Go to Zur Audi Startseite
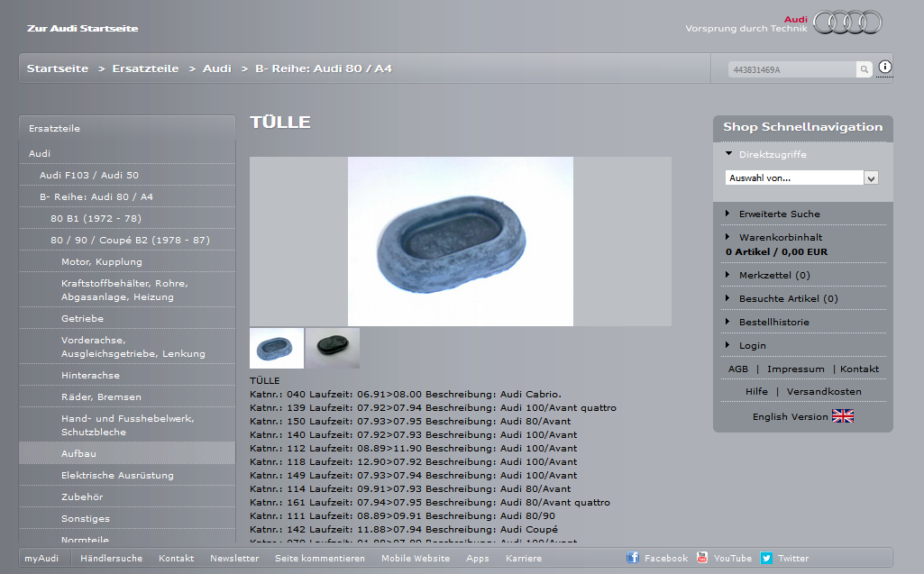The height and width of the screenshot is (574, 924). 82,28
